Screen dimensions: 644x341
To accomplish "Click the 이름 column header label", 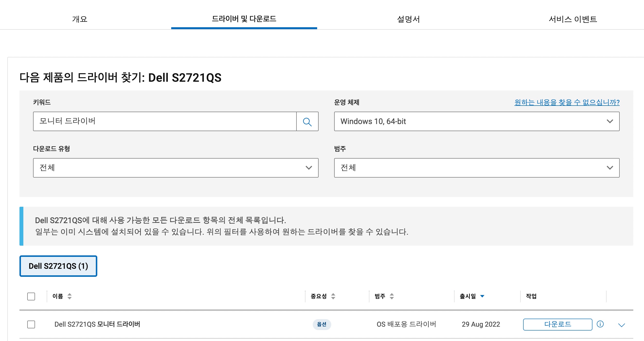I will tap(58, 296).
